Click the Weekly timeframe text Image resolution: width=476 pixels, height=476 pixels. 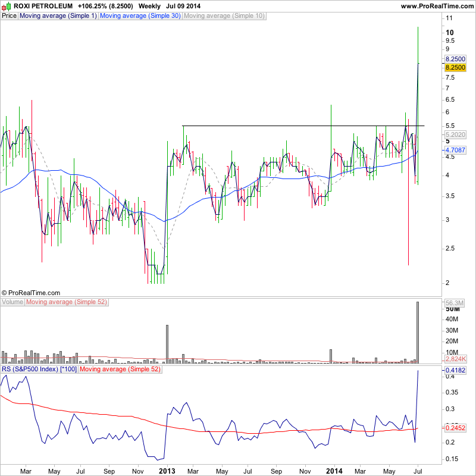149,6
